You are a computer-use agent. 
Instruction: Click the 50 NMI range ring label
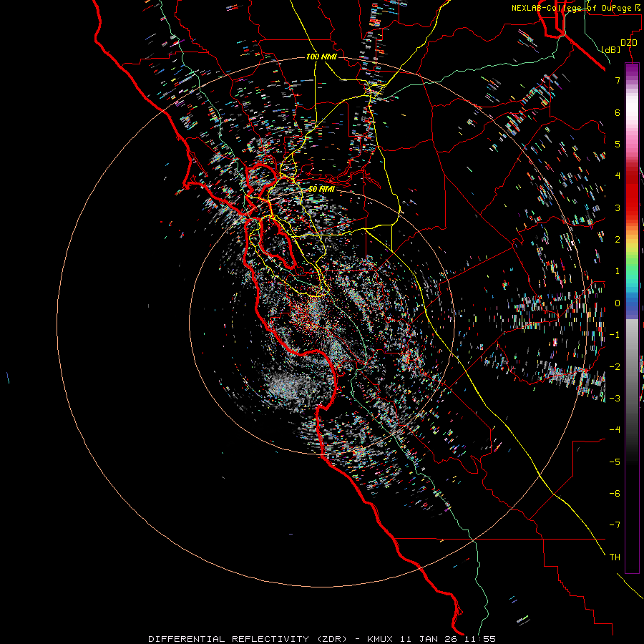point(321,189)
